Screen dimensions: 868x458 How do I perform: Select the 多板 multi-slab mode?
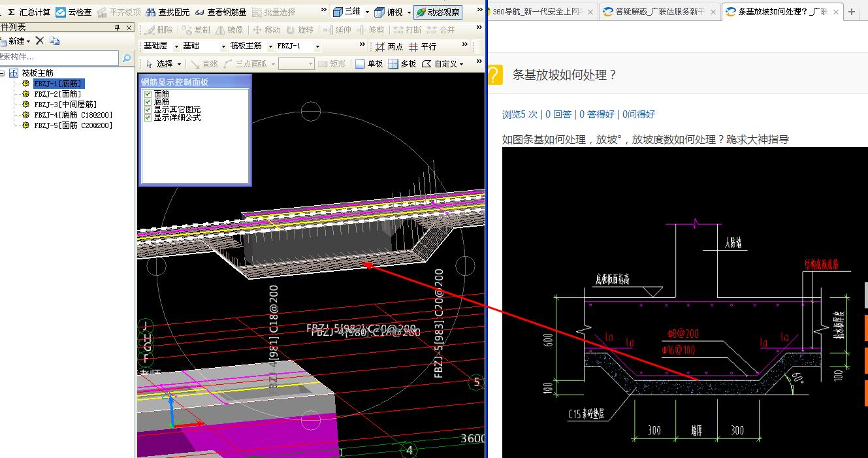click(402, 64)
